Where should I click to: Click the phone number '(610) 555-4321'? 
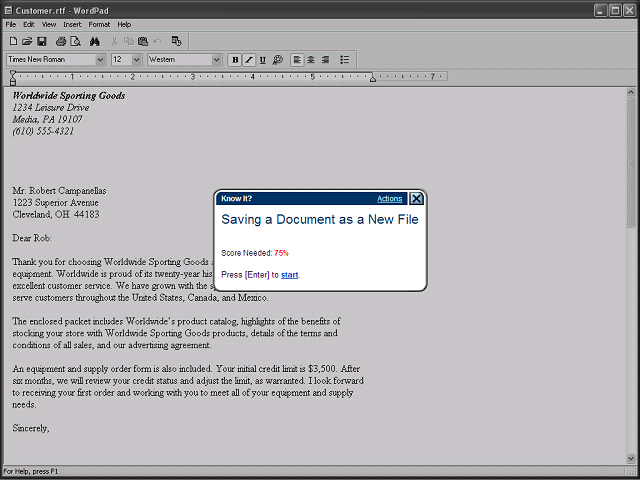click(x=43, y=131)
